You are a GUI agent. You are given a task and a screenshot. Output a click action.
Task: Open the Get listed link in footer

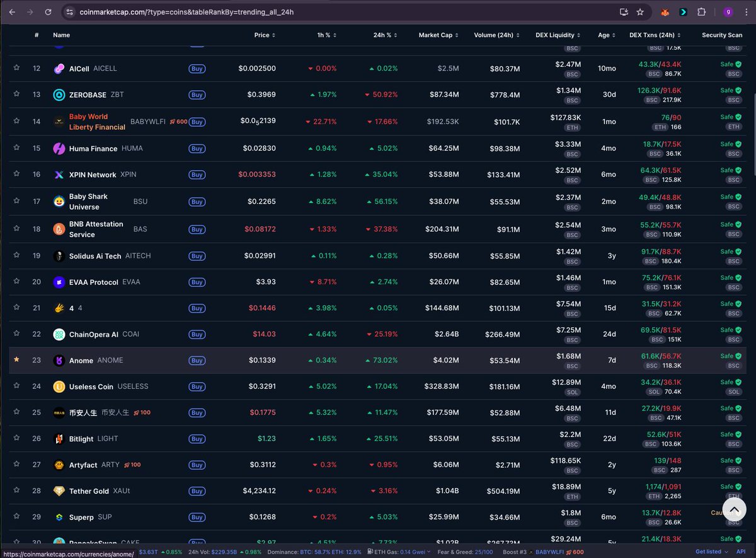point(711,552)
